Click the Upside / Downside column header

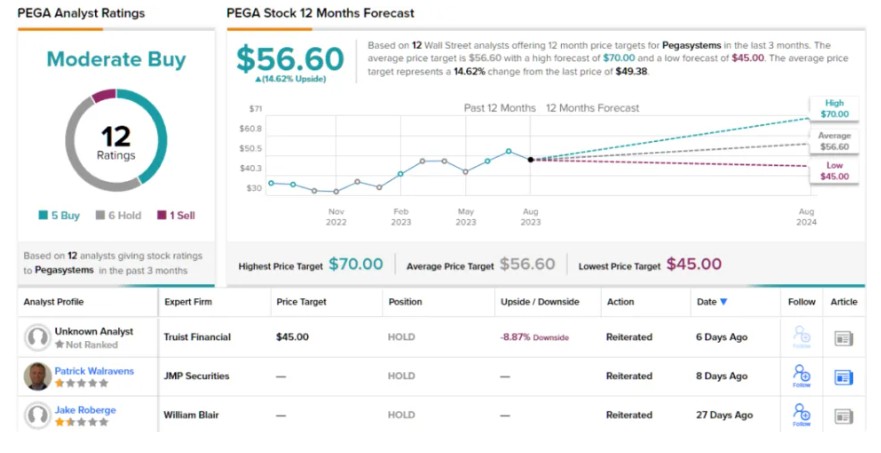point(540,302)
